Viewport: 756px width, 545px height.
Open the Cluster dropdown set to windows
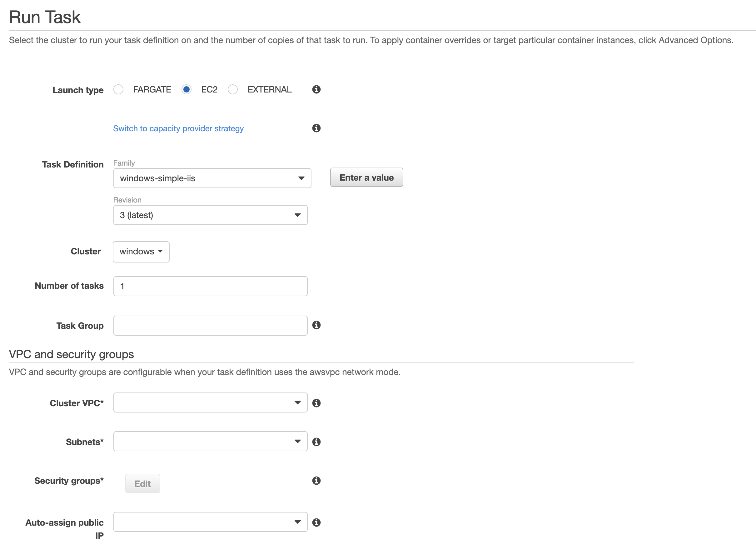(x=141, y=252)
